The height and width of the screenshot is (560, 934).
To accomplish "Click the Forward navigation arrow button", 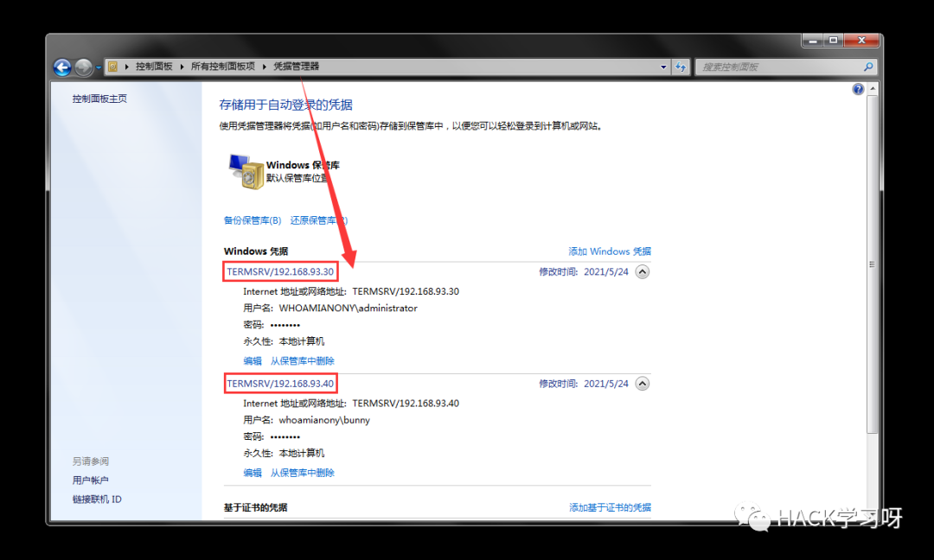I will coord(83,67).
